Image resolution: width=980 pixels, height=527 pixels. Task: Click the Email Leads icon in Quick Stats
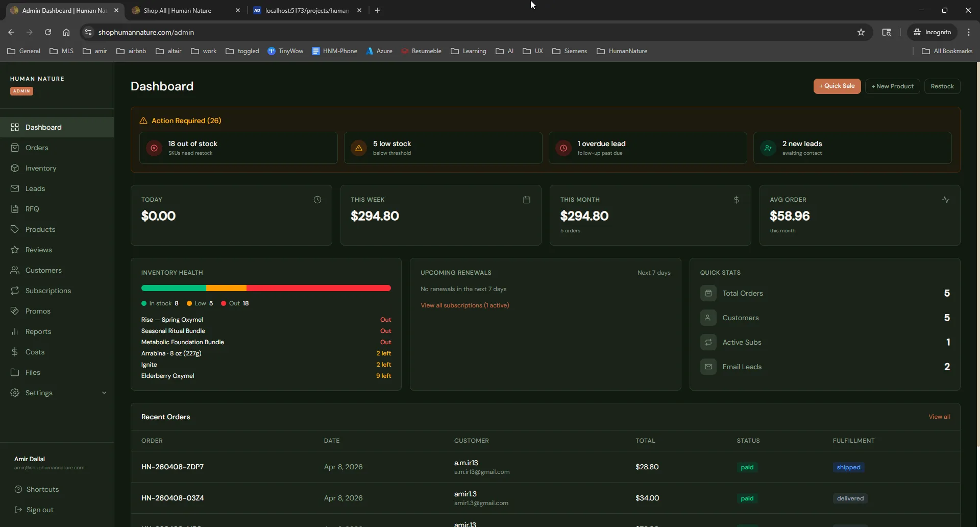[708, 367]
